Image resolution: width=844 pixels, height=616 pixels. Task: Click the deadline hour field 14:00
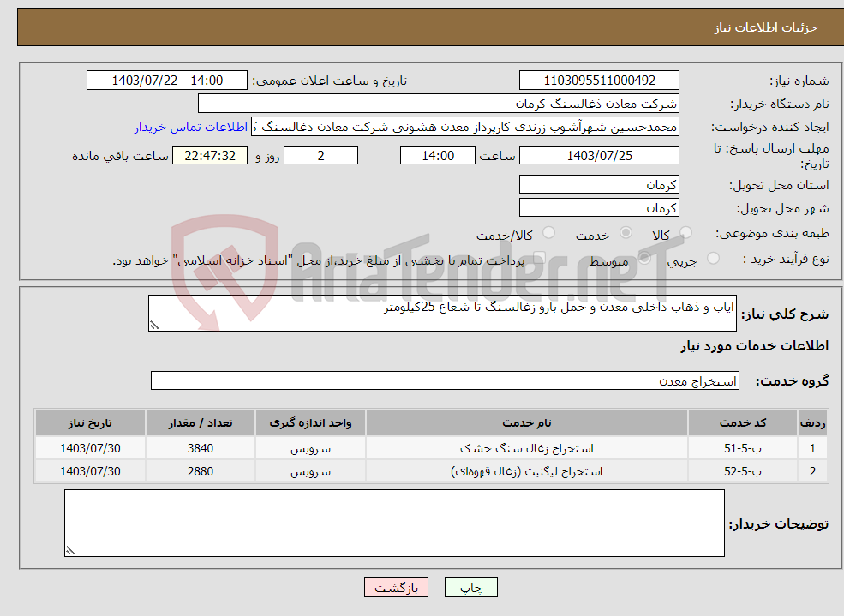(438, 155)
